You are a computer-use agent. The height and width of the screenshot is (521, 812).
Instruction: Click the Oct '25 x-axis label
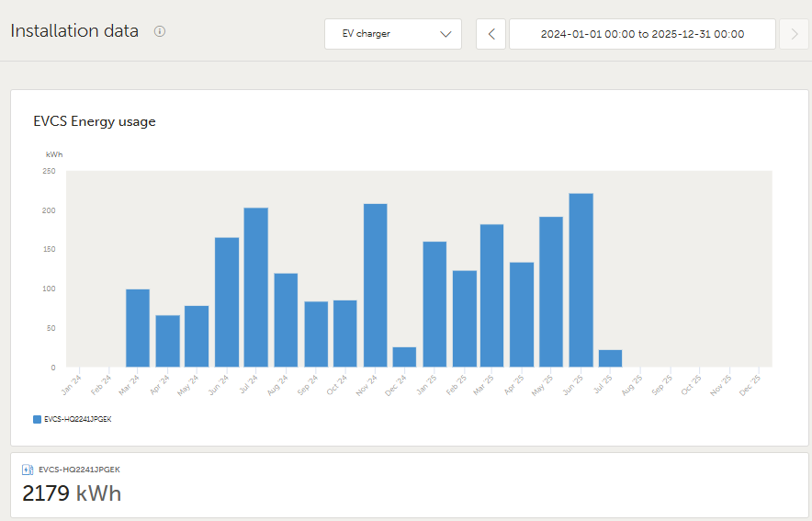[x=692, y=385]
